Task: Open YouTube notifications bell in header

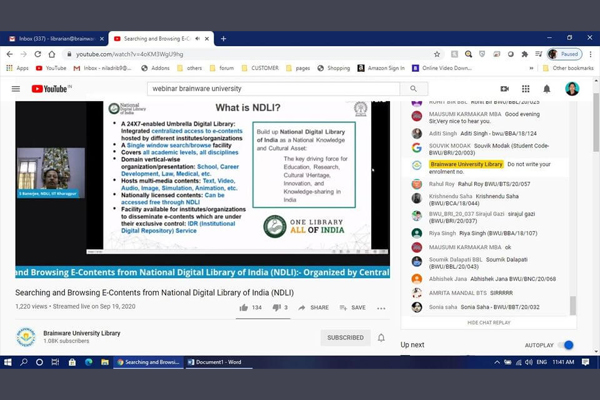Action: tap(547, 89)
